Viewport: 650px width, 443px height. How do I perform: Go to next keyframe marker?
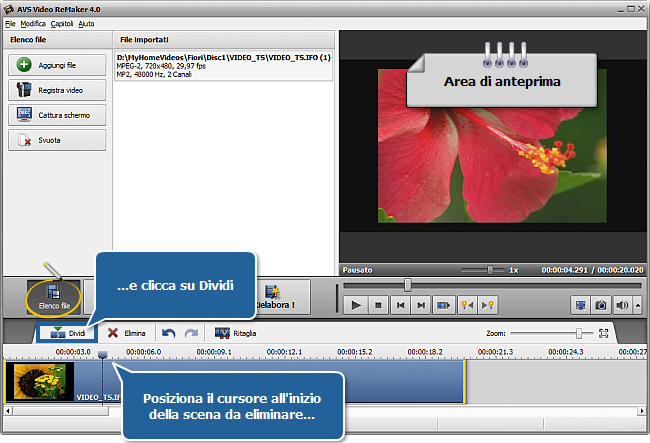click(x=488, y=305)
